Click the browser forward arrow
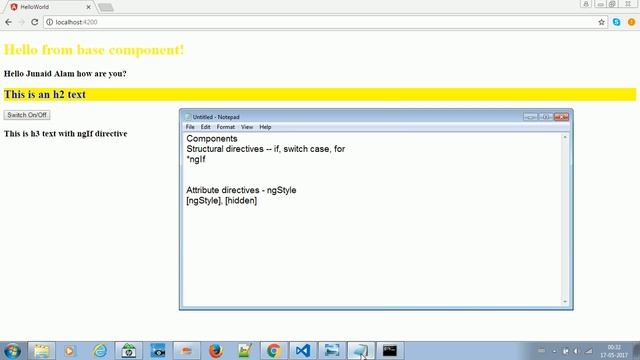This screenshot has height=360, width=640. (21, 22)
